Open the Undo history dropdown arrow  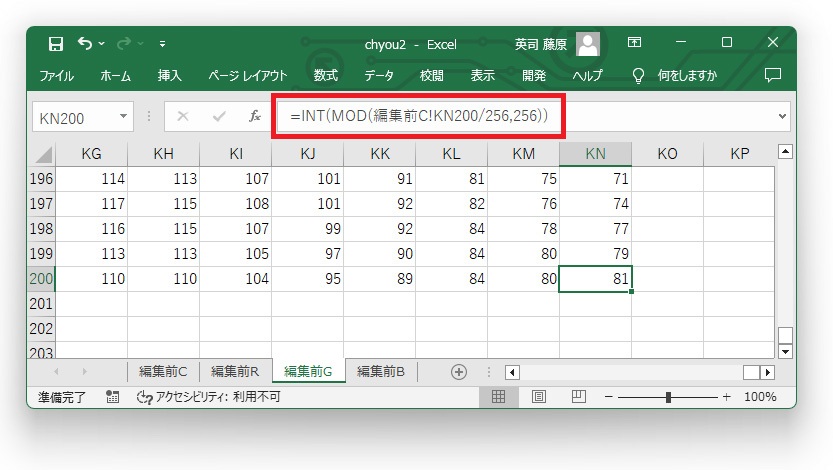point(101,44)
